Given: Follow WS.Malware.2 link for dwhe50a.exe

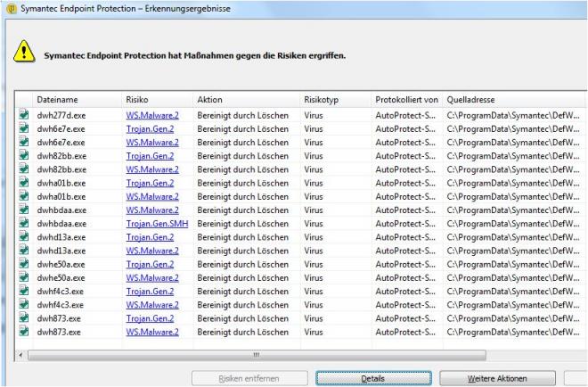Looking at the screenshot, I should pos(152,278).
